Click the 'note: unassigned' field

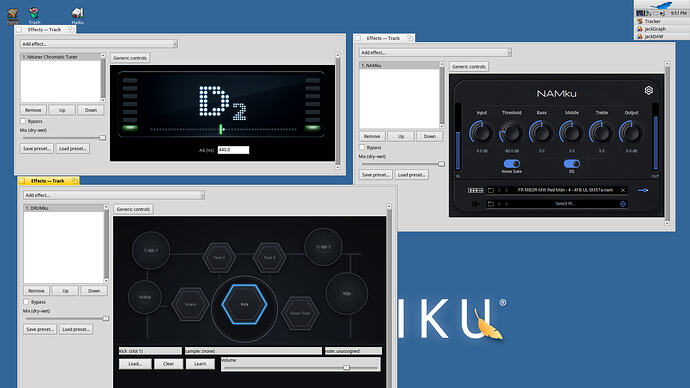click(353, 351)
